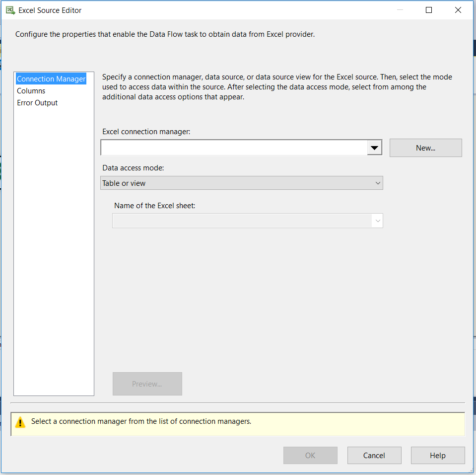The width and height of the screenshot is (476, 475).
Task: Open Help for the Excel Source Editor
Action: 437,455
